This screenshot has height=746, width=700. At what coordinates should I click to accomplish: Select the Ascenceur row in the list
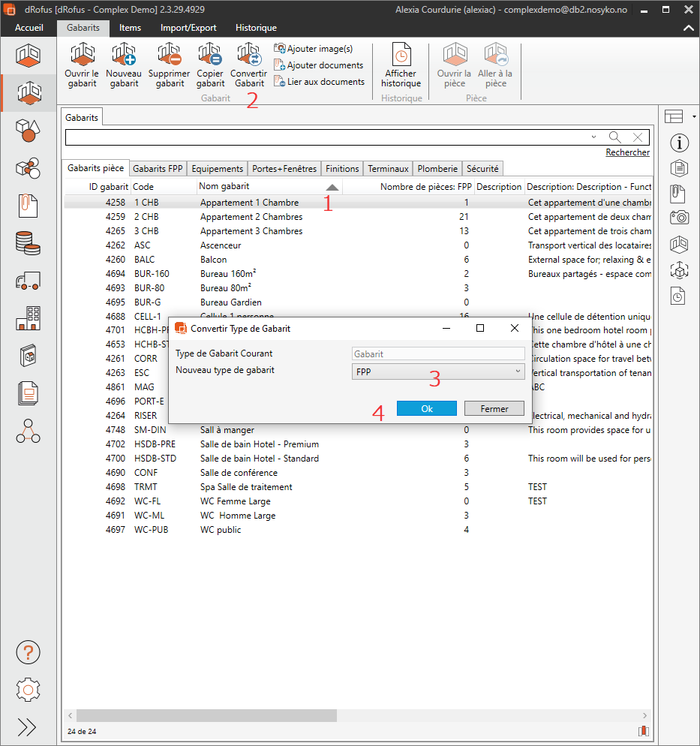coord(221,245)
